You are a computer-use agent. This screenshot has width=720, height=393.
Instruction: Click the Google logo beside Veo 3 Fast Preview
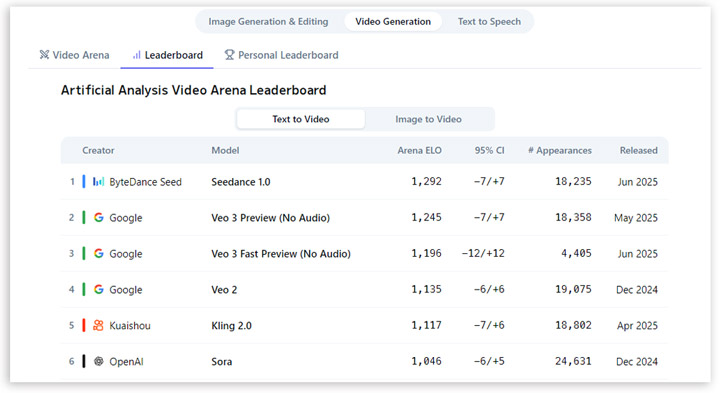coord(99,253)
